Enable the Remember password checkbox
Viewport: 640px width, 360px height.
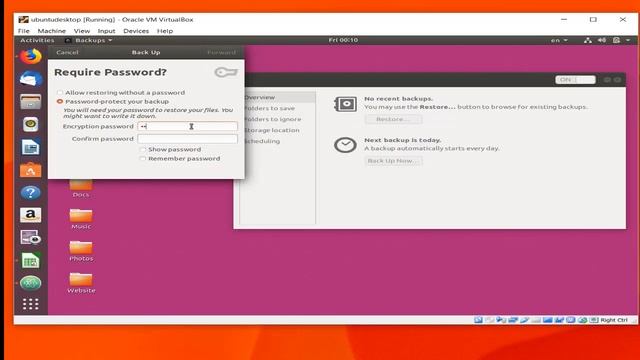click(x=142, y=158)
